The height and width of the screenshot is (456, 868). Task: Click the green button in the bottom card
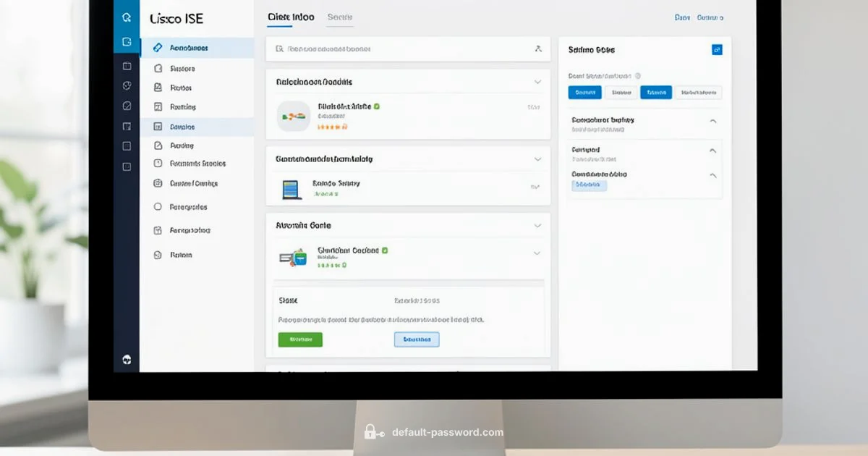(x=300, y=339)
